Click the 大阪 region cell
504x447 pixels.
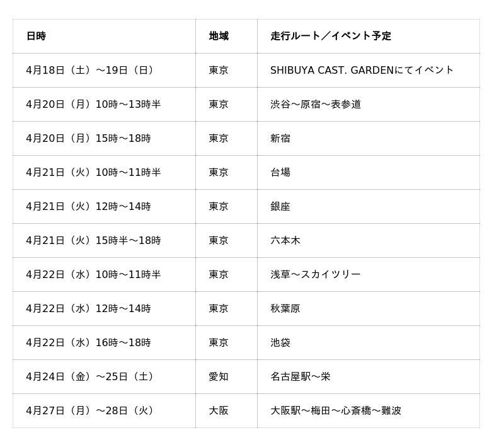(x=219, y=411)
